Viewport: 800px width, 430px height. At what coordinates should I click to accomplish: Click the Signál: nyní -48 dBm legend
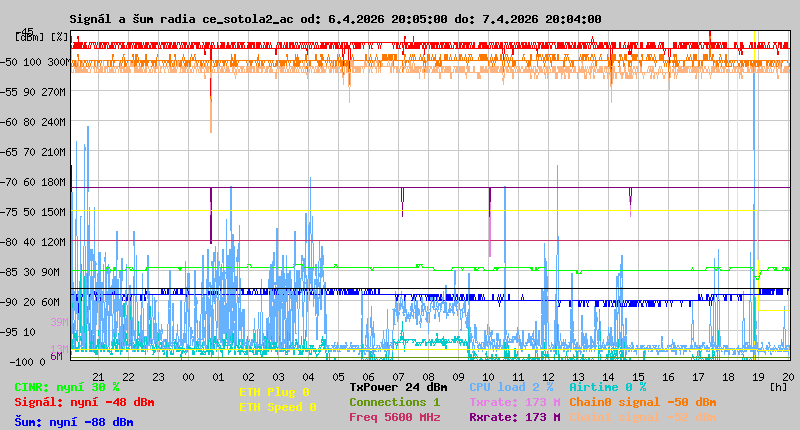84,402
